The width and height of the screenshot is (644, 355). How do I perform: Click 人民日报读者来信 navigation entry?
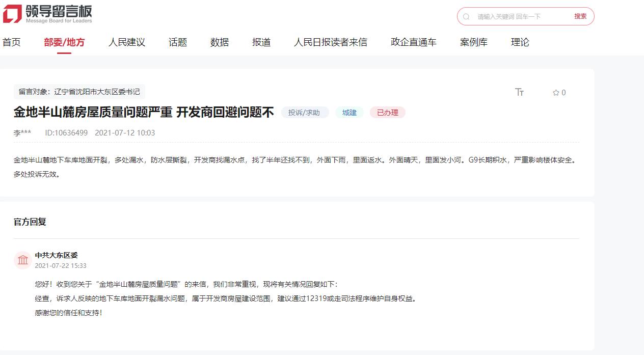point(332,42)
